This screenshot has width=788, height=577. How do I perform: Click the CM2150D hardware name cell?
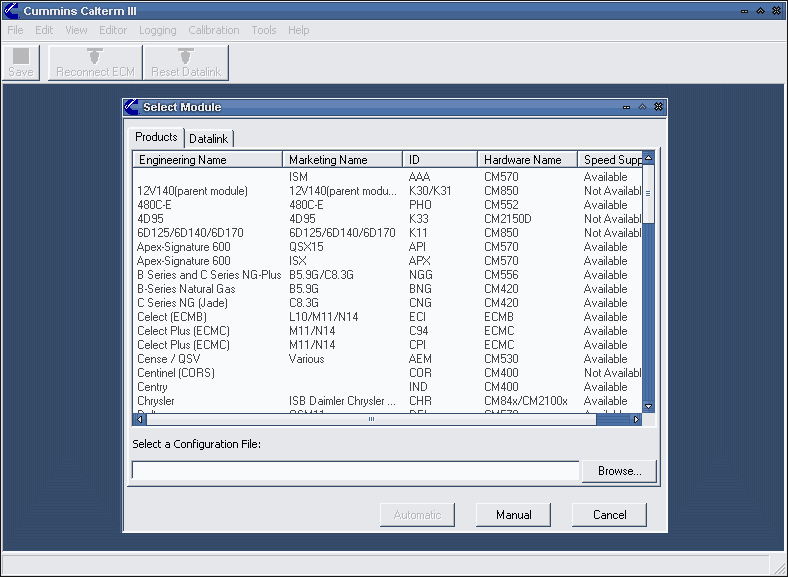coord(508,219)
